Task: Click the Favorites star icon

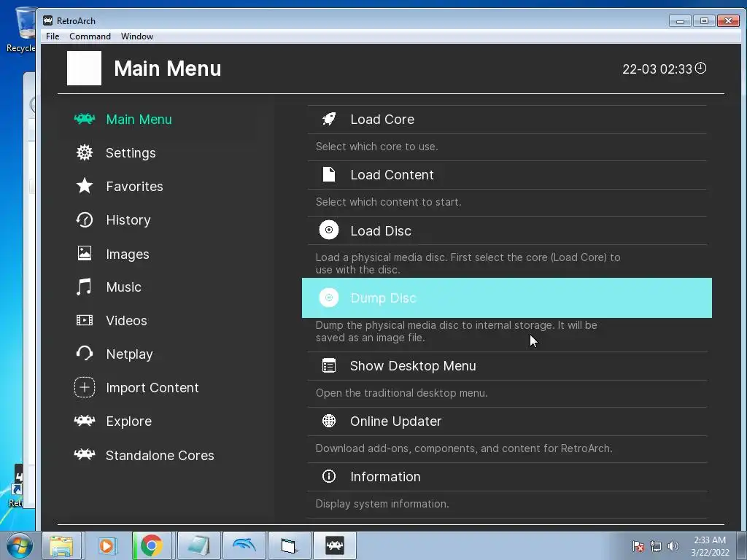Action: coord(85,186)
